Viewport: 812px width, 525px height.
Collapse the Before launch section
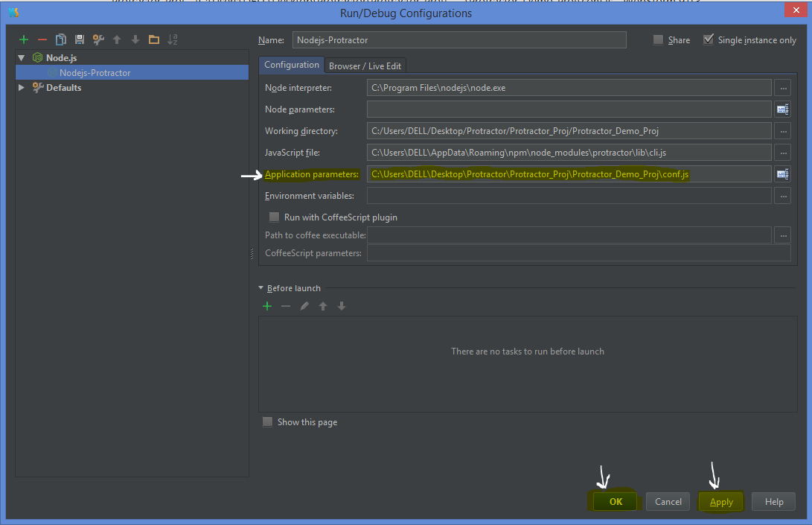260,287
